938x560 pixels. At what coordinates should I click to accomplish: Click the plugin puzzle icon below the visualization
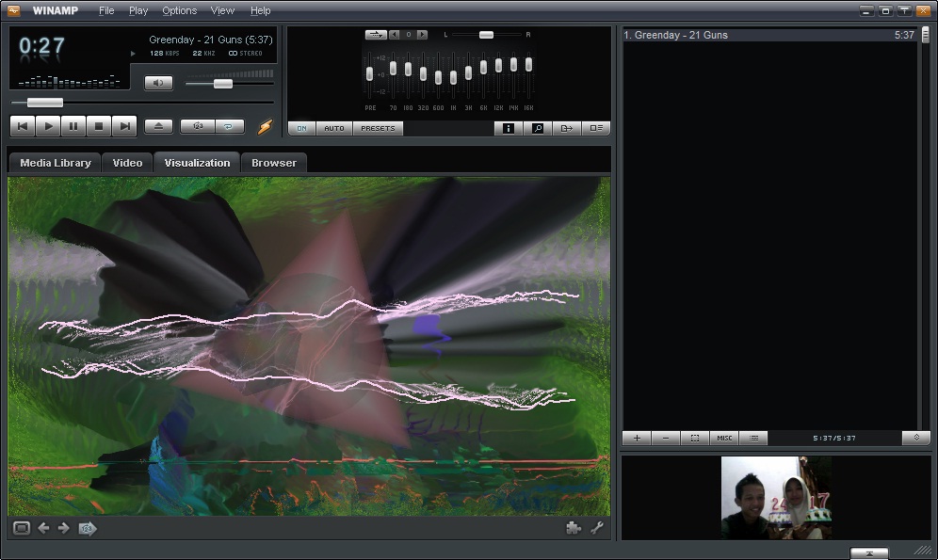[575, 529]
